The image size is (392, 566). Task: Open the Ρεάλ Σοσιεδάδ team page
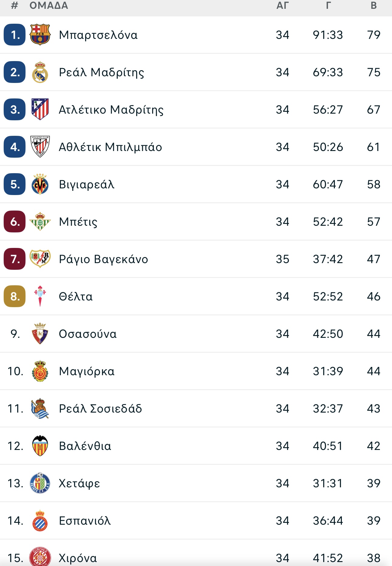100,409
